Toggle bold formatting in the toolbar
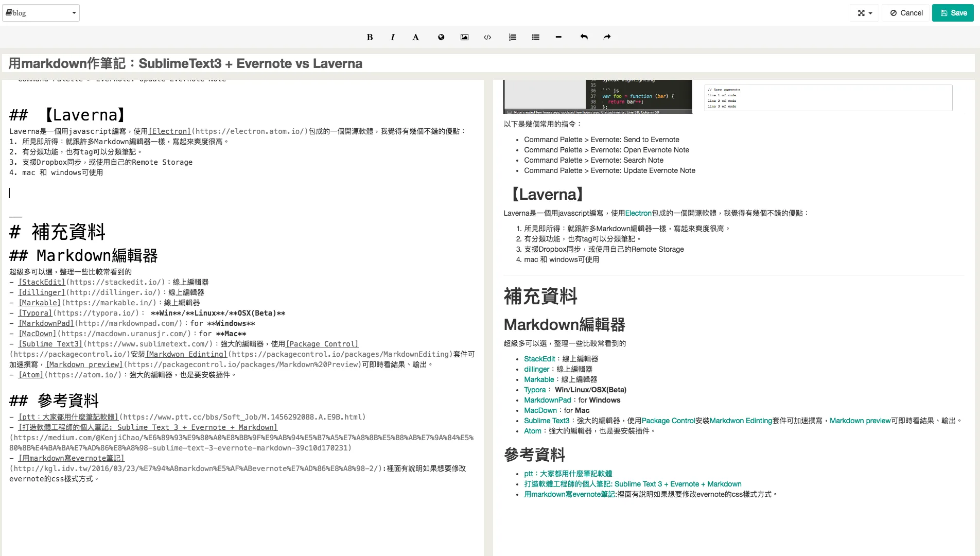 click(369, 37)
